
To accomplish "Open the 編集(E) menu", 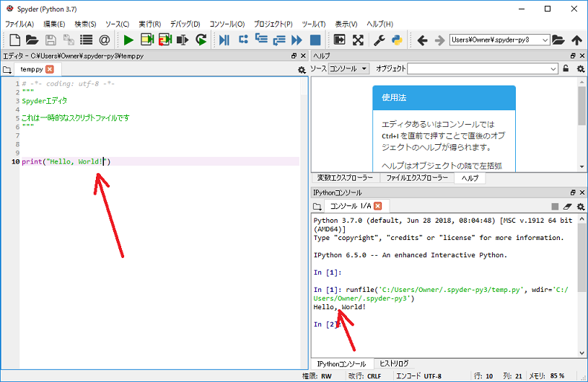I will pos(54,24).
